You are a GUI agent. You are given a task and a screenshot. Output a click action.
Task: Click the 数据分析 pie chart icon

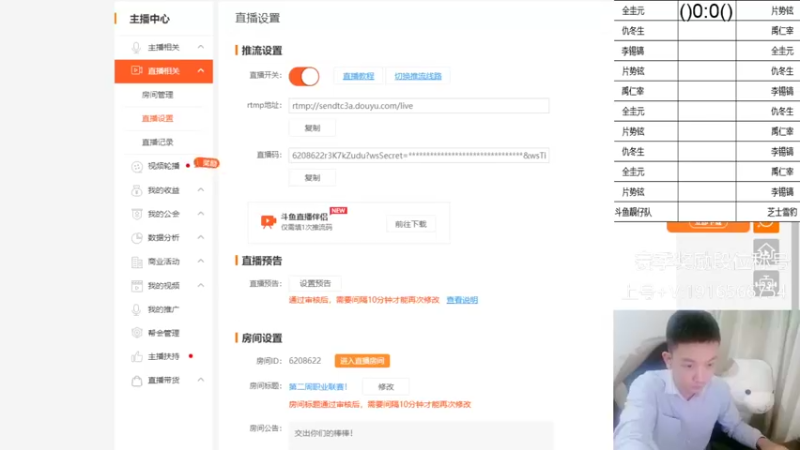[x=137, y=238]
